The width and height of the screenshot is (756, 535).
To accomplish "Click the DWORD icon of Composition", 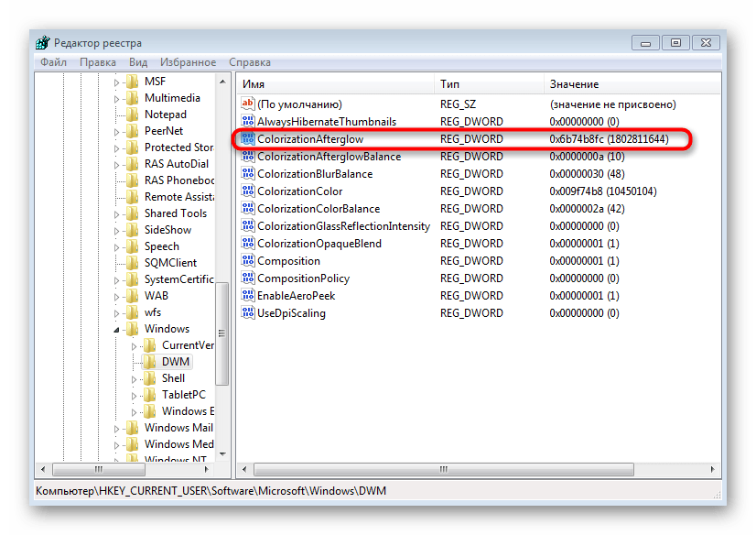I will pos(248,260).
